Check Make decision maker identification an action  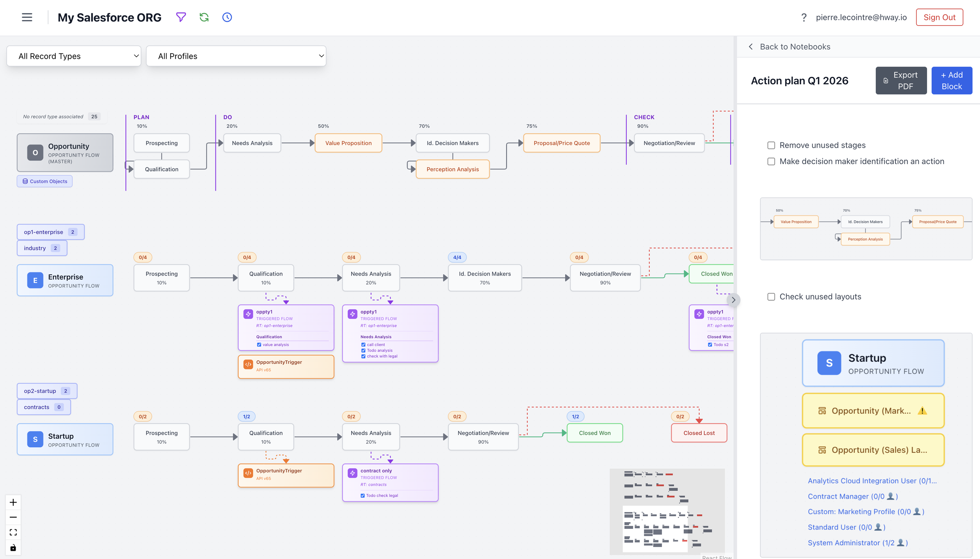point(771,162)
